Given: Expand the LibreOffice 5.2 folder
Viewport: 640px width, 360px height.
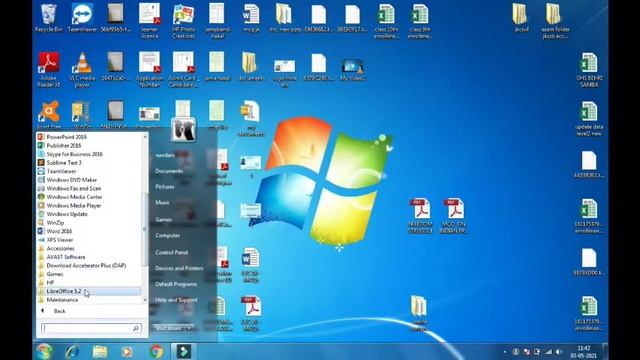Looking at the screenshot, I should pyautogui.click(x=89, y=291).
